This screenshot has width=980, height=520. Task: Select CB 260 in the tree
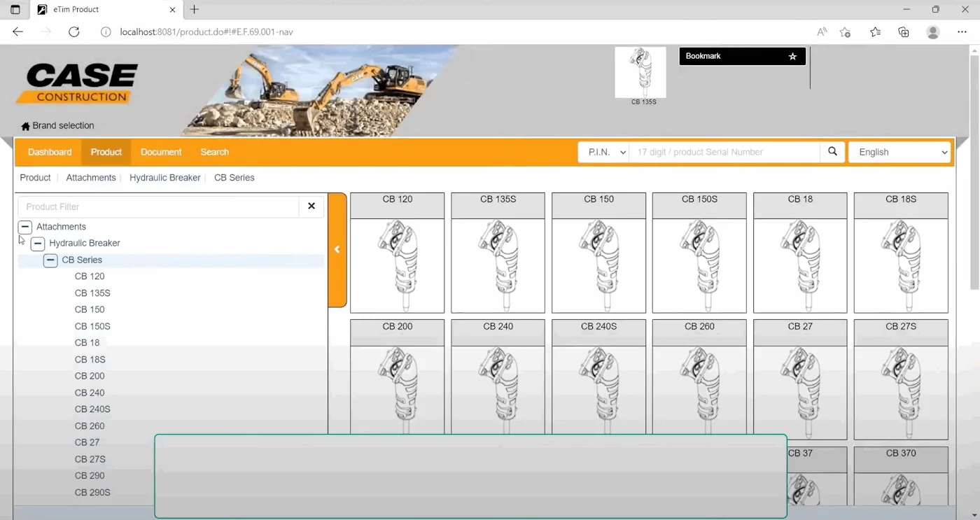[90, 426]
